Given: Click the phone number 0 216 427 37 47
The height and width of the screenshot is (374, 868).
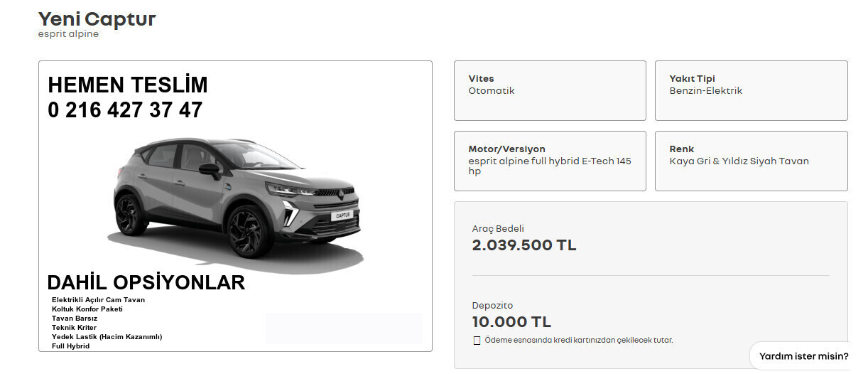Looking at the screenshot, I should point(125,110).
